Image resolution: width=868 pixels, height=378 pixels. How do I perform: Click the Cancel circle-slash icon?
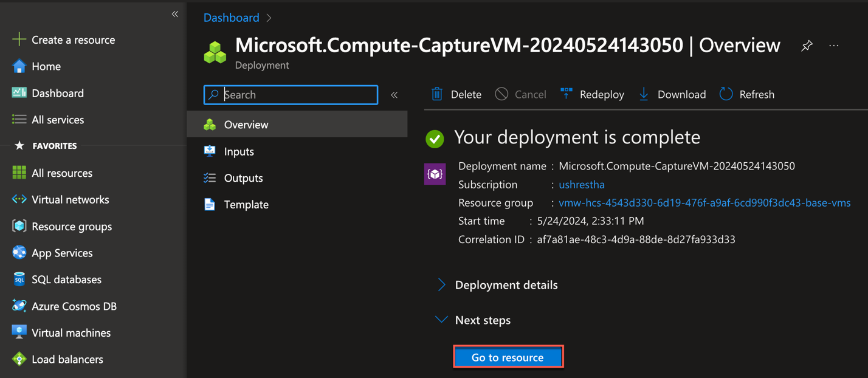[x=501, y=94]
